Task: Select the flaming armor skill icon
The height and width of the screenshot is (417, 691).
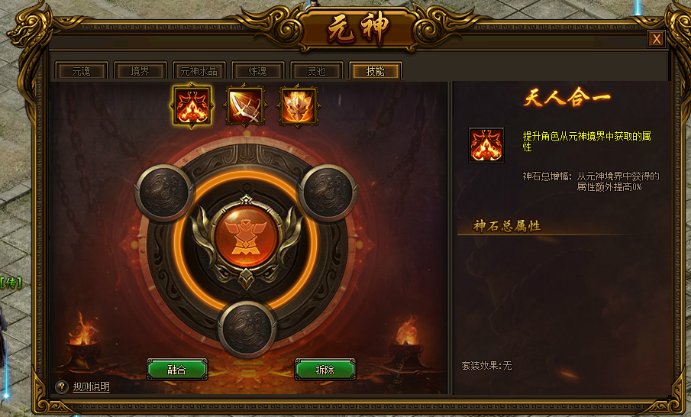Action: (x=298, y=106)
